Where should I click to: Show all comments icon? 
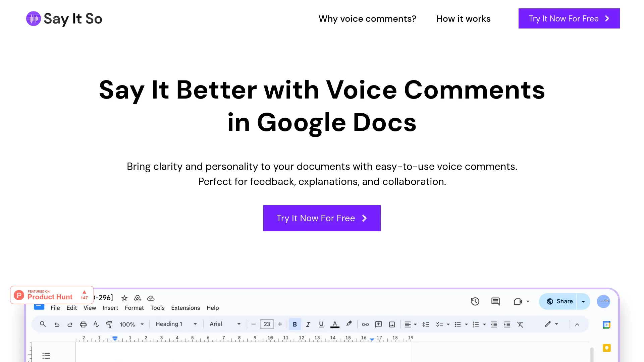pyautogui.click(x=495, y=301)
